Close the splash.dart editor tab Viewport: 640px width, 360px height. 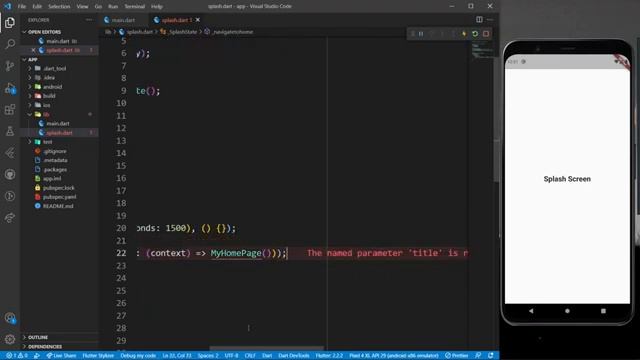coord(198,20)
